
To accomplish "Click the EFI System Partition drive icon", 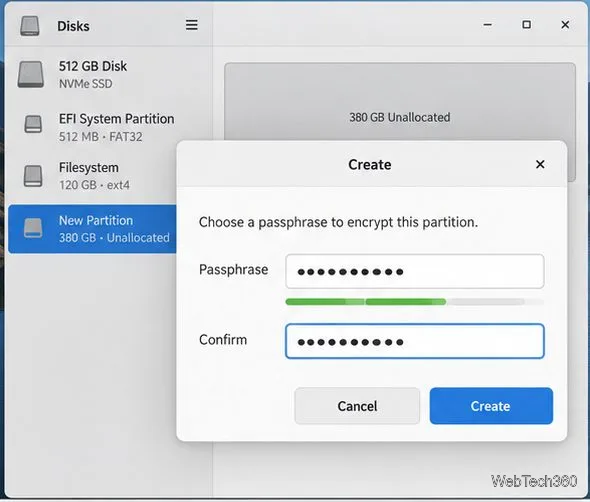I will click(33, 124).
